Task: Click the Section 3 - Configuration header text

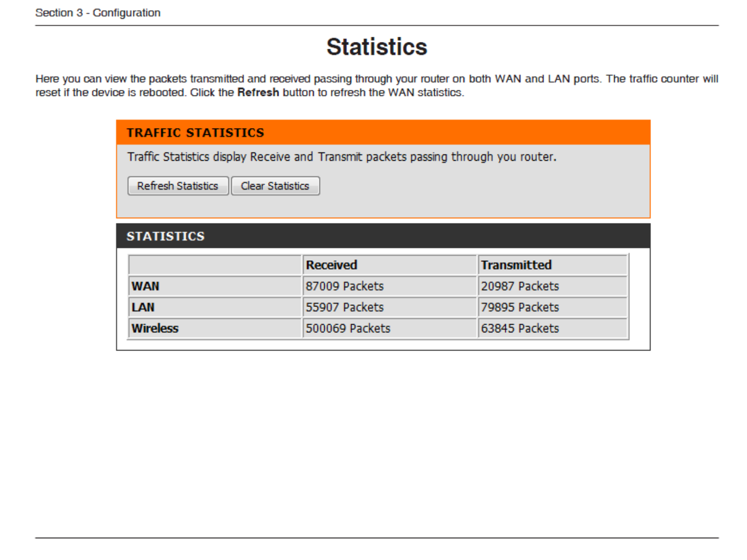Action: tap(98, 12)
